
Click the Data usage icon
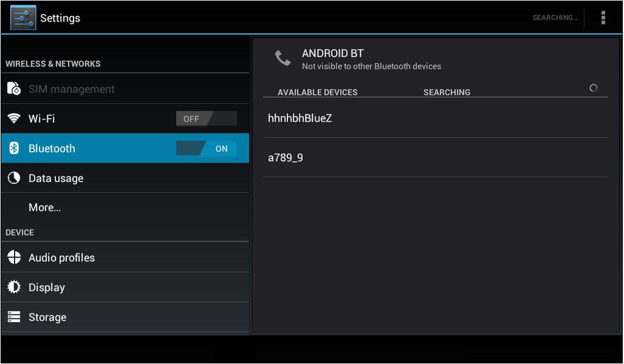tap(14, 178)
